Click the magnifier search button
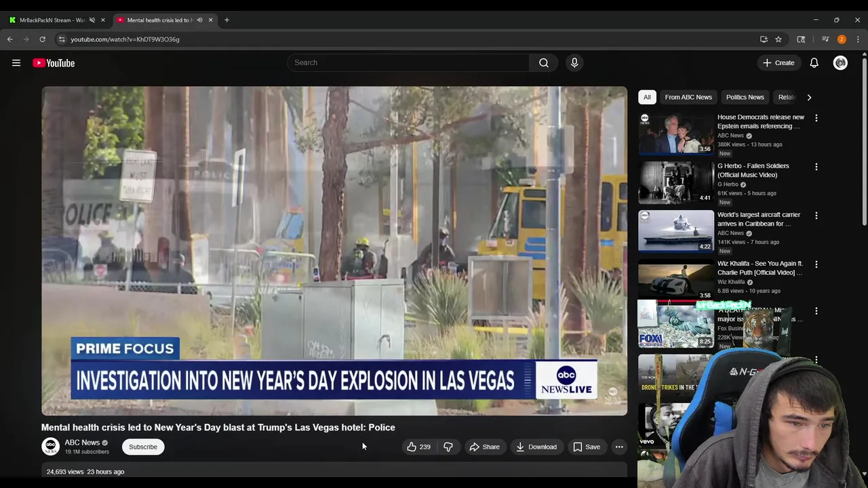The image size is (868, 488). click(544, 63)
